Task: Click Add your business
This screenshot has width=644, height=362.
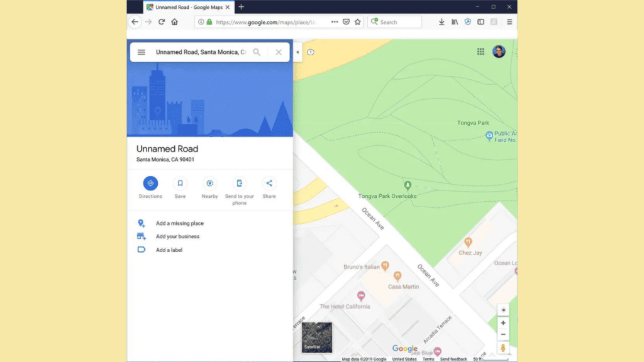Action: coord(177,236)
